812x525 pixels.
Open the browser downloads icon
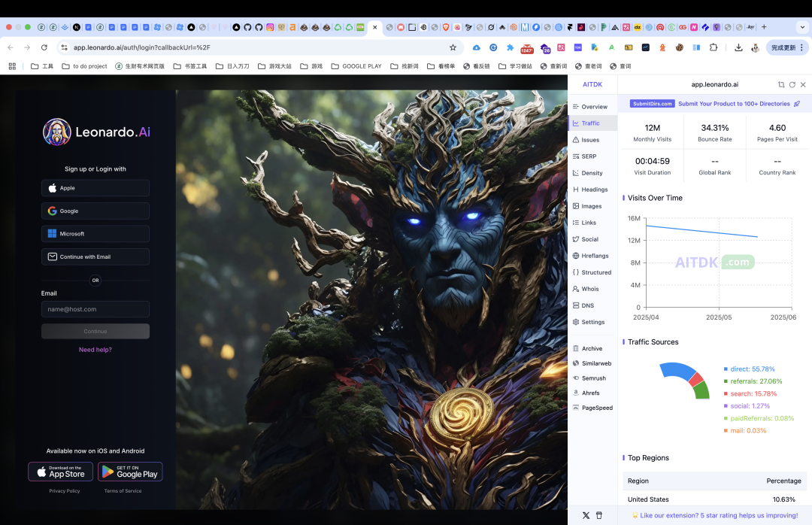click(x=738, y=47)
